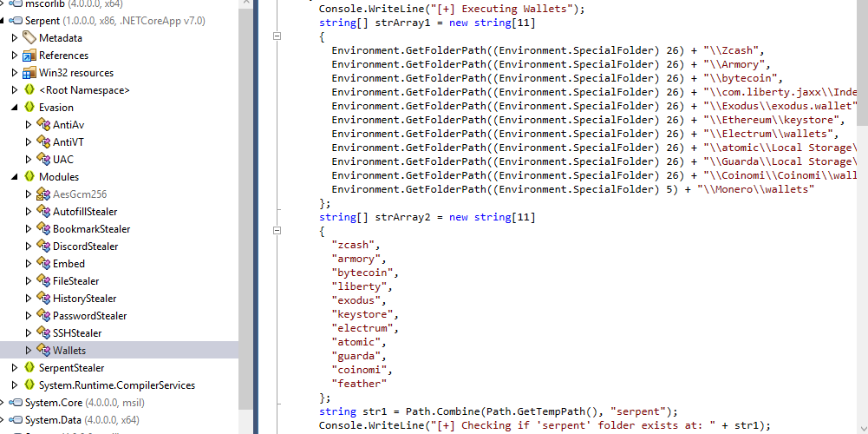
Task: Expand System.Runtime.CompilerServices namespace
Action: coord(15,385)
